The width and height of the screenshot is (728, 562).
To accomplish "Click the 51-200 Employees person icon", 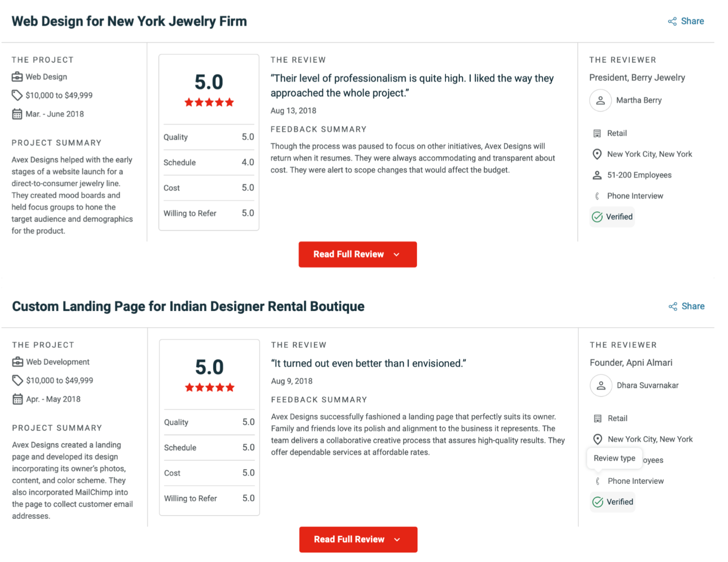I will pyautogui.click(x=597, y=175).
